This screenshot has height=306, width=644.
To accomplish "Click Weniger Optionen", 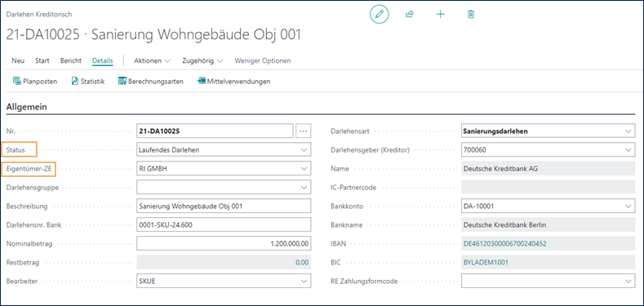I will click(263, 60).
